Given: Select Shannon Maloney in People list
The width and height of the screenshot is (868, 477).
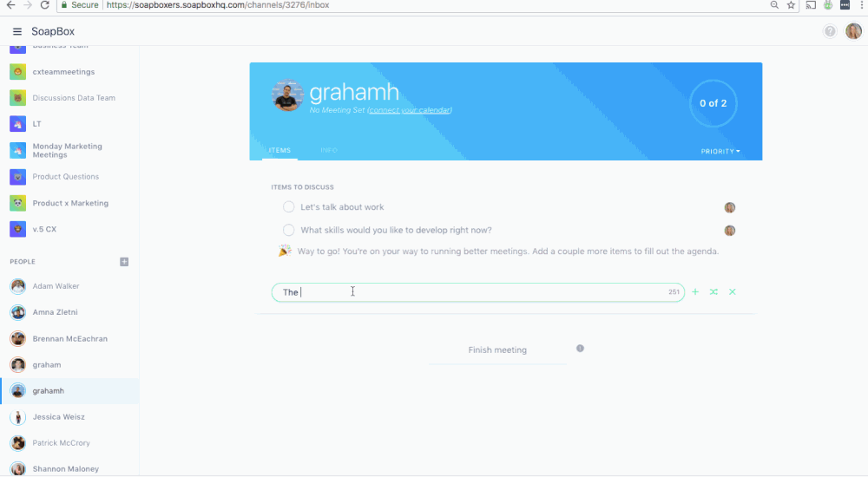Looking at the screenshot, I should pos(69,468).
